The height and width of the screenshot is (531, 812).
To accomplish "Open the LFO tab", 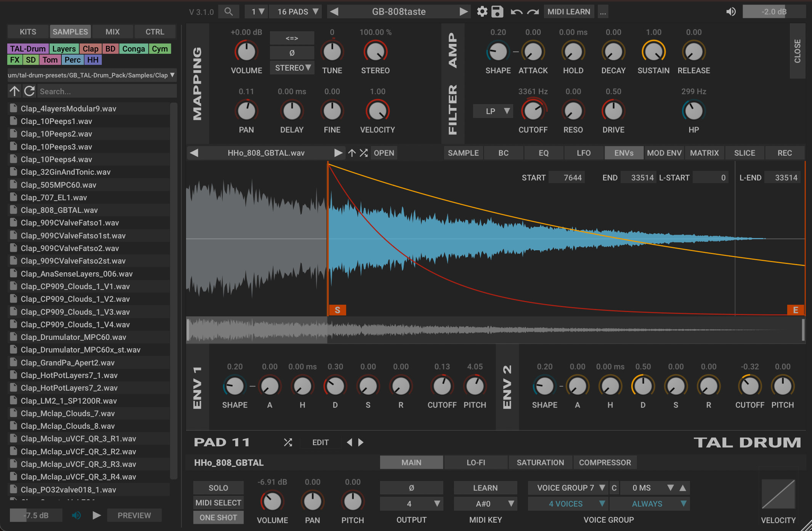I will [x=584, y=153].
